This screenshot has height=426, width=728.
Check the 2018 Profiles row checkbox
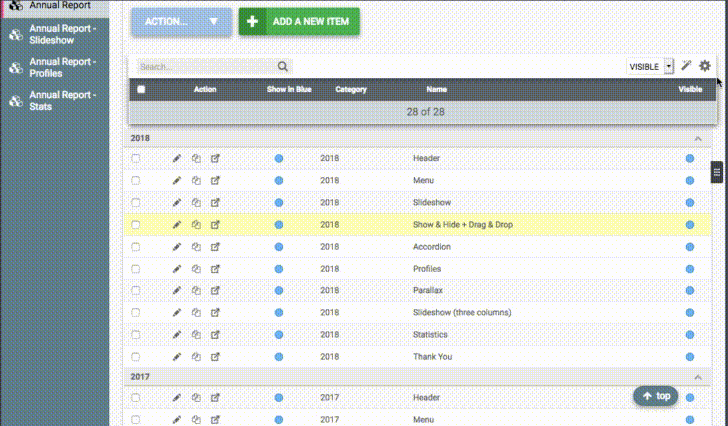coord(136,269)
